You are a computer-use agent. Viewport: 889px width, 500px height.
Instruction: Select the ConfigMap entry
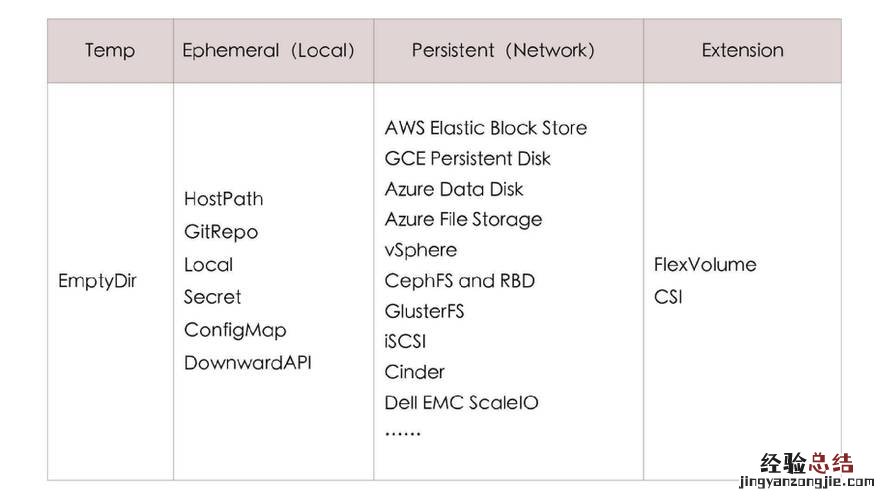coord(235,330)
